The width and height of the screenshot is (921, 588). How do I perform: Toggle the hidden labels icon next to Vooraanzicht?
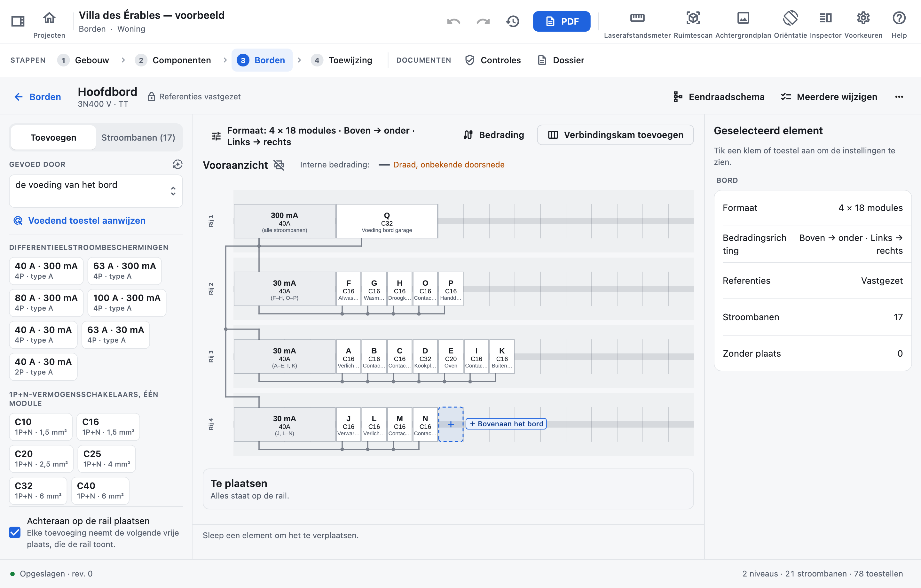[279, 165]
